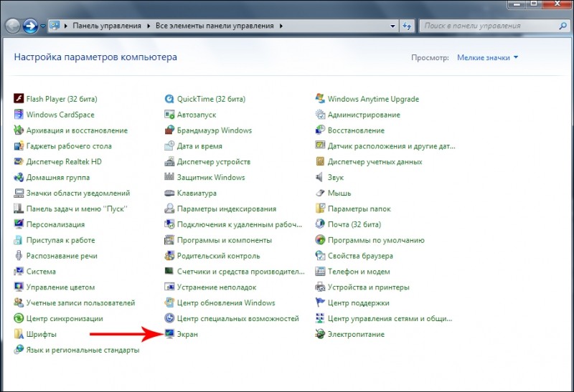Expand the address bar history dropdown arrow
Viewport: 574px width, 392px height.
coord(392,26)
